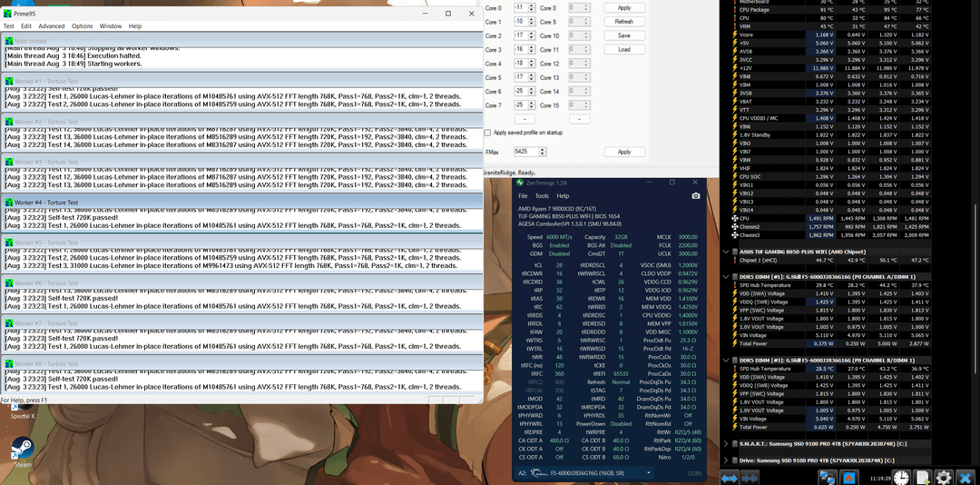Enable Apply saved profile on startup
This screenshot has height=485, width=980.
[487, 133]
